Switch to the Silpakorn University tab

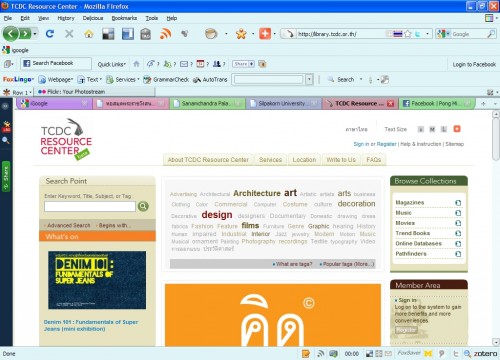283,104
